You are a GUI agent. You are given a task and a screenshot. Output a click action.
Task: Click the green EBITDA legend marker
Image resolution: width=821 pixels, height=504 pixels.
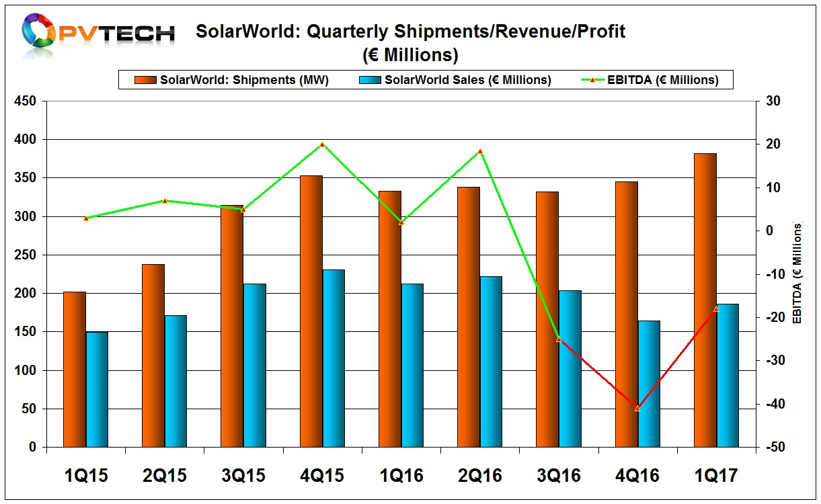tap(591, 80)
